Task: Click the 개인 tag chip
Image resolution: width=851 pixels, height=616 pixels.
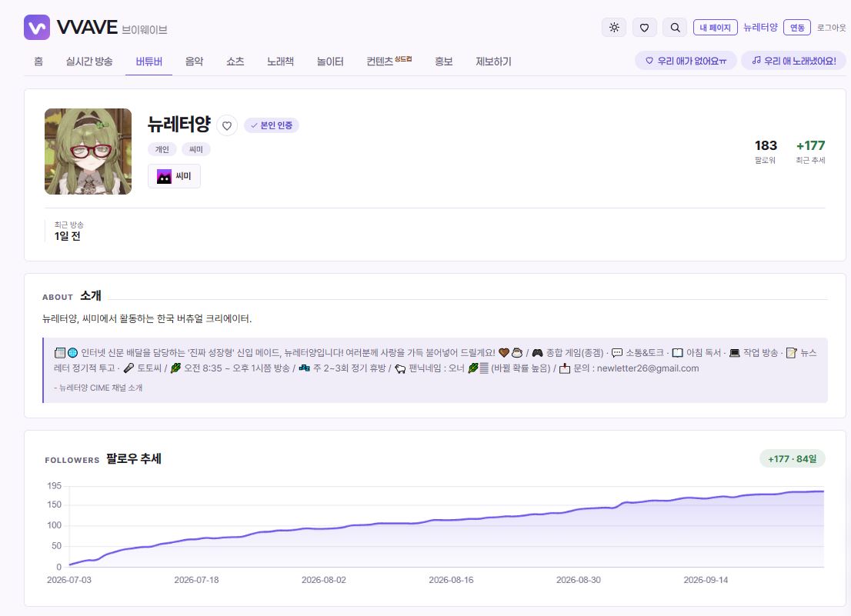Action: pyautogui.click(x=162, y=149)
